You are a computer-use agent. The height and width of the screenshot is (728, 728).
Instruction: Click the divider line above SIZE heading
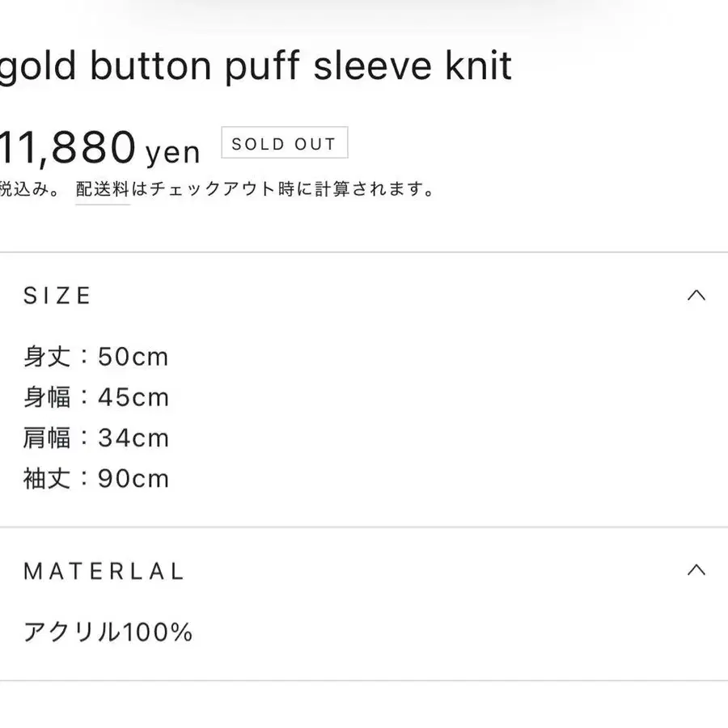364,252
